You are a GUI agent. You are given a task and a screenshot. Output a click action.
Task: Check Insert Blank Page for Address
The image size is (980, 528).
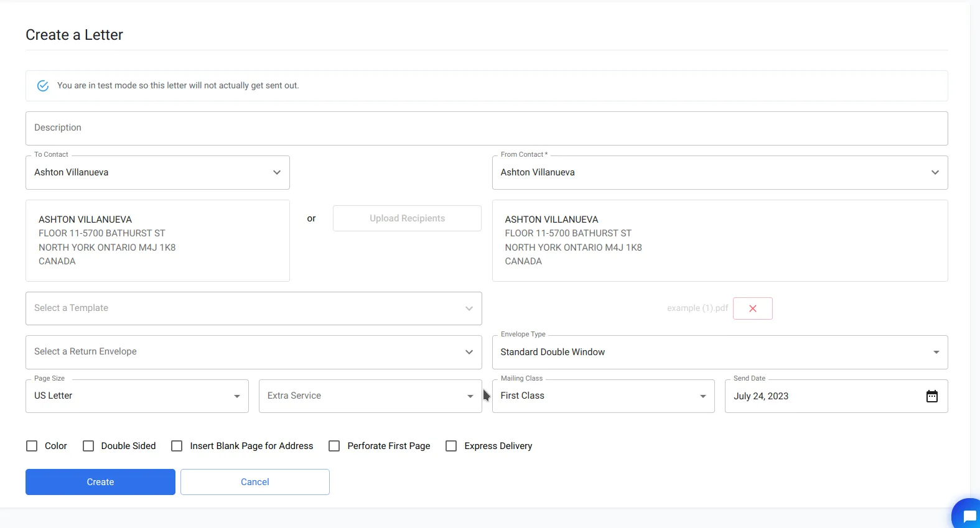177,446
